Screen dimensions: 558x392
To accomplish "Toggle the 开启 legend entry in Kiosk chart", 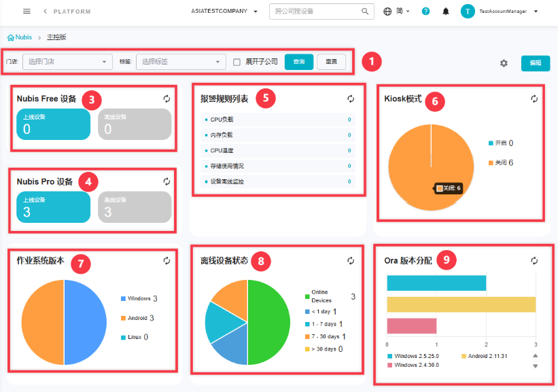I will point(501,143).
